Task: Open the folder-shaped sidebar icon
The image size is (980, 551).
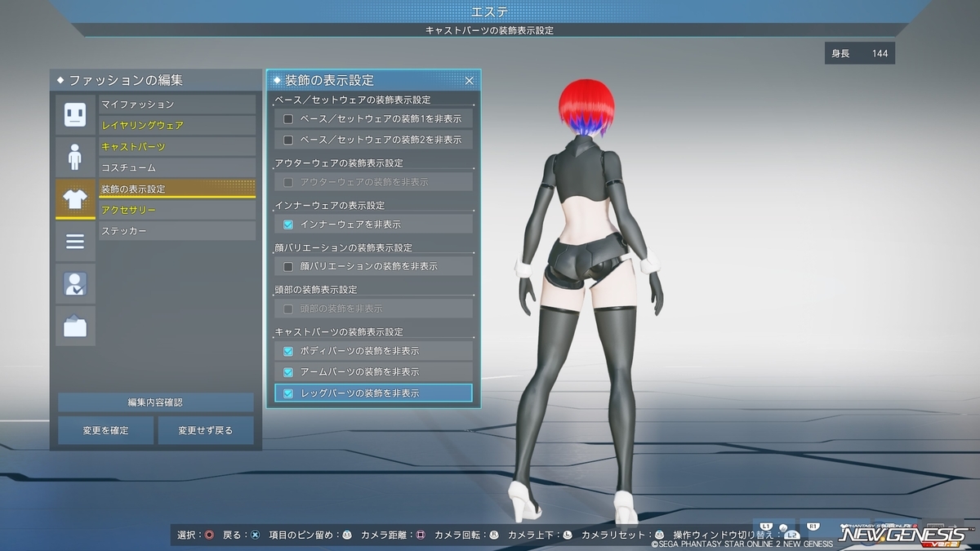Action: coord(75,326)
